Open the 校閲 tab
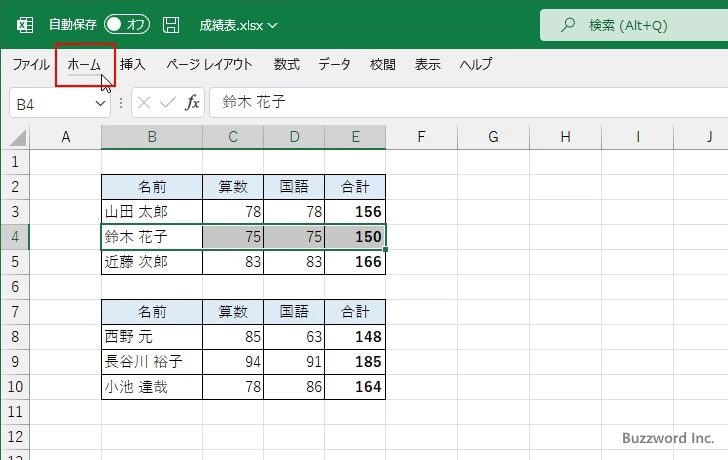Image resolution: width=728 pixels, height=460 pixels. click(383, 64)
